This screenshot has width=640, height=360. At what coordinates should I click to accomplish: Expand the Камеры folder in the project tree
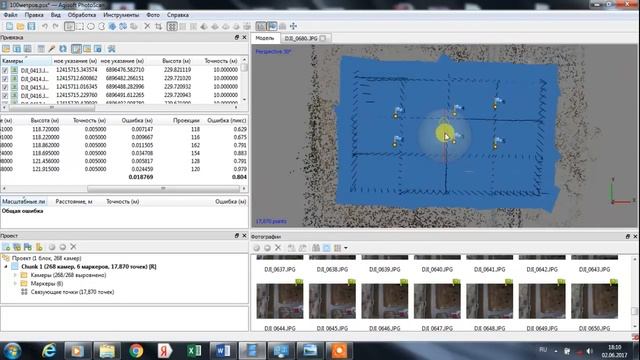pyautogui.click(x=16, y=275)
